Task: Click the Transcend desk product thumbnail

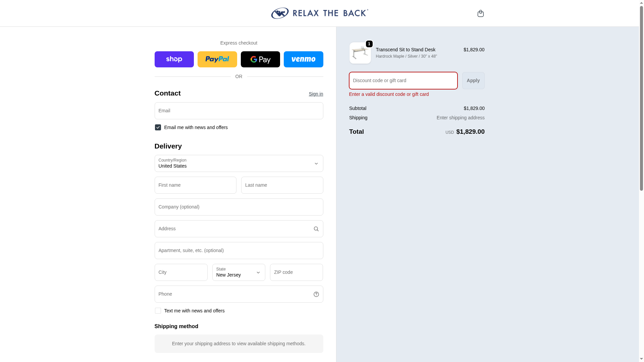Action: [360, 53]
